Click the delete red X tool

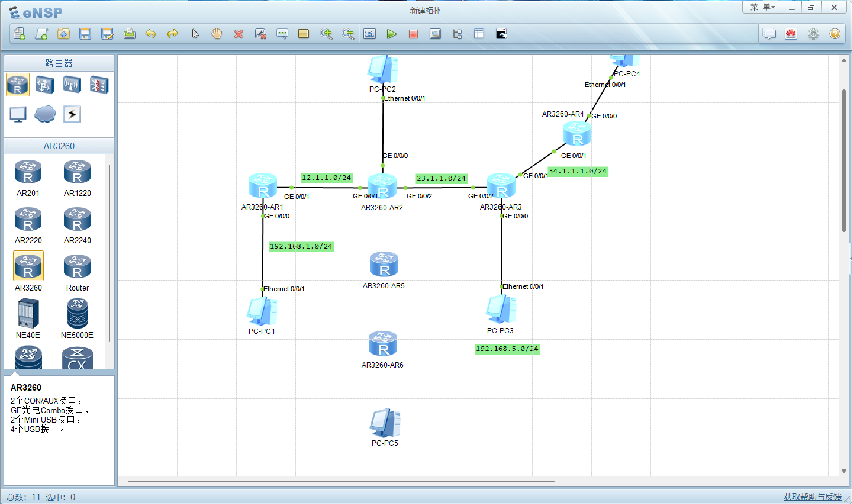(x=239, y=34)
